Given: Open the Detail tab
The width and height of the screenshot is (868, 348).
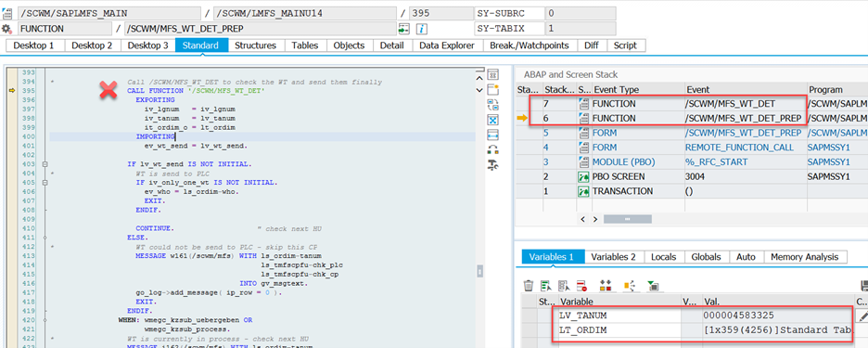Looking at the screenshot, I should pyautogui.click(x=392, y=45).
